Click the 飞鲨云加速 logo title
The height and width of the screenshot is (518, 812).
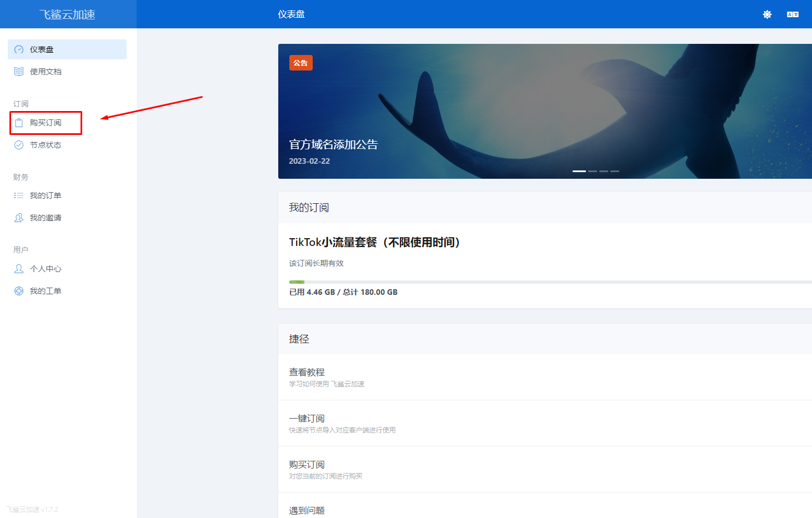(x=67, y=14)
